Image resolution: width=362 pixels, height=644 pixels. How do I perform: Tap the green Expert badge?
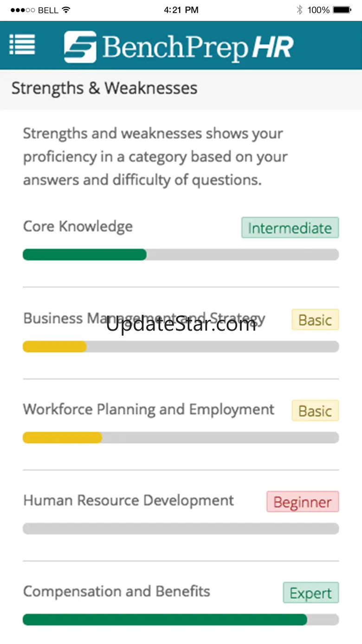pos(311,593)
